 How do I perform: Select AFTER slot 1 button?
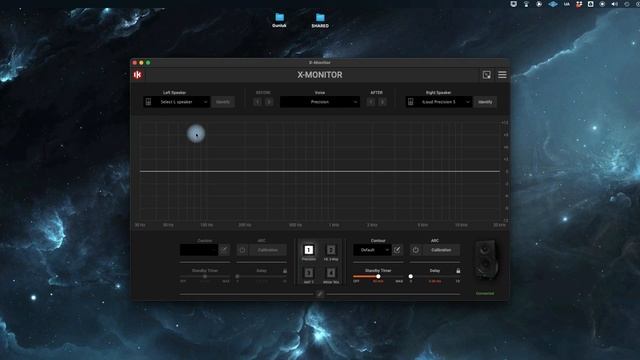[x=371, y=102]
